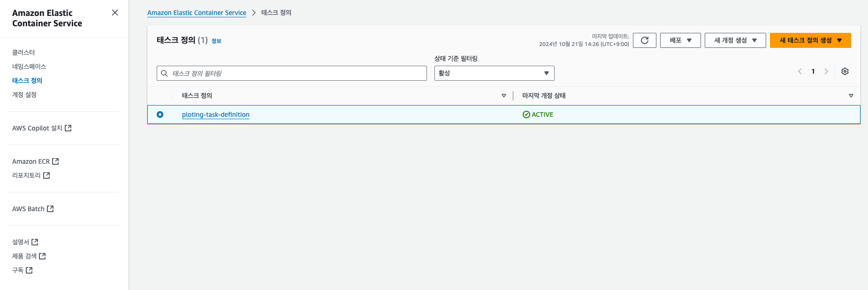Open 계정 설정 in sidebar

click(24, 95)
